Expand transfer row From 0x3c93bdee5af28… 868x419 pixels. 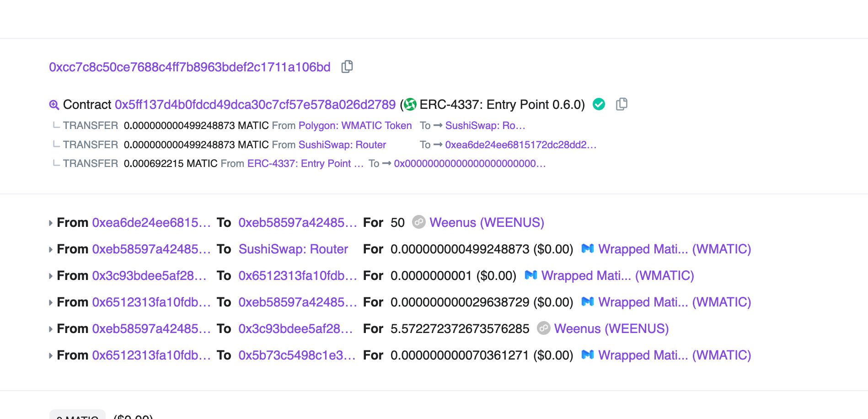(x=51, y=276)
